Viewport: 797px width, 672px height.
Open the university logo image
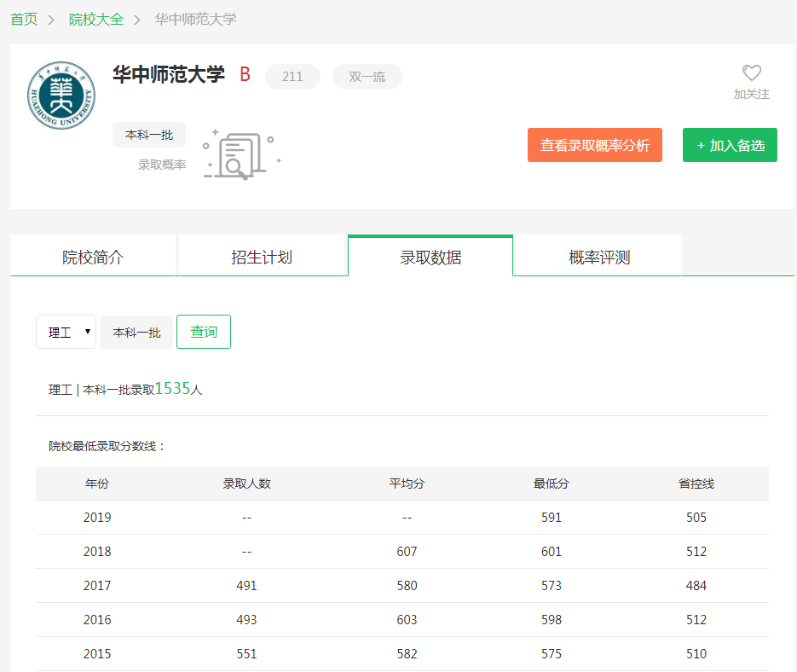(x=61, y=96)
